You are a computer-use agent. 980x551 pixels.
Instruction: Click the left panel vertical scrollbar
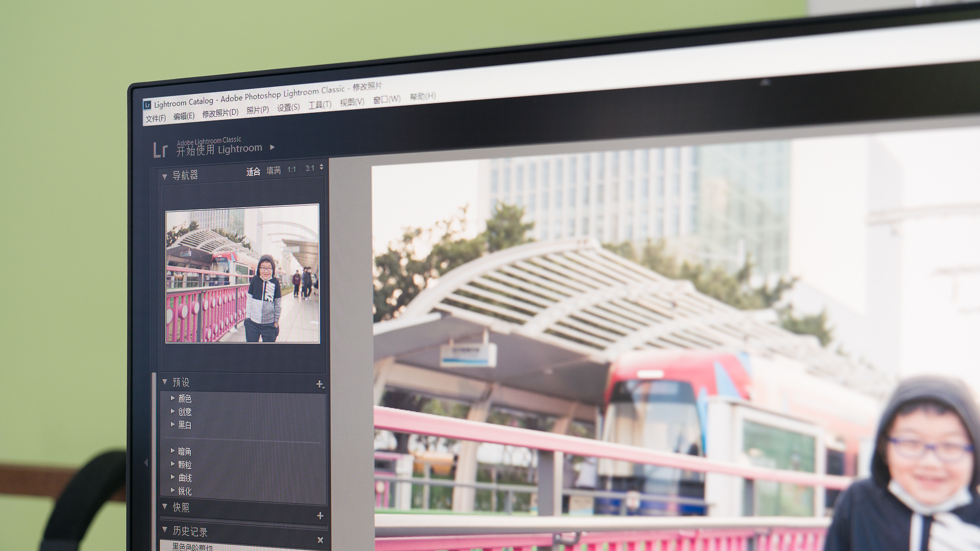pos(154,461)
